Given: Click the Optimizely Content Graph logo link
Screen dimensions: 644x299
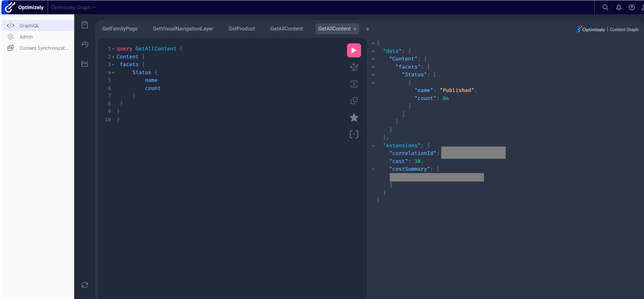Looking at the screenshot, I should point(607,29).
